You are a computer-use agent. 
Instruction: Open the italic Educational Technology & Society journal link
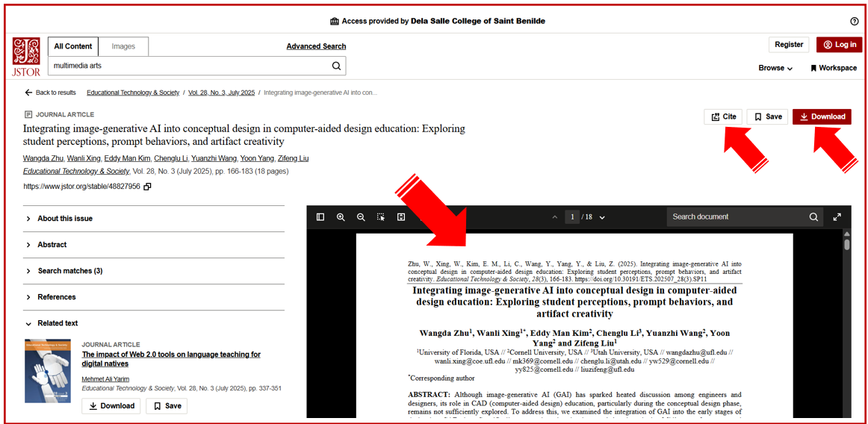76,172
